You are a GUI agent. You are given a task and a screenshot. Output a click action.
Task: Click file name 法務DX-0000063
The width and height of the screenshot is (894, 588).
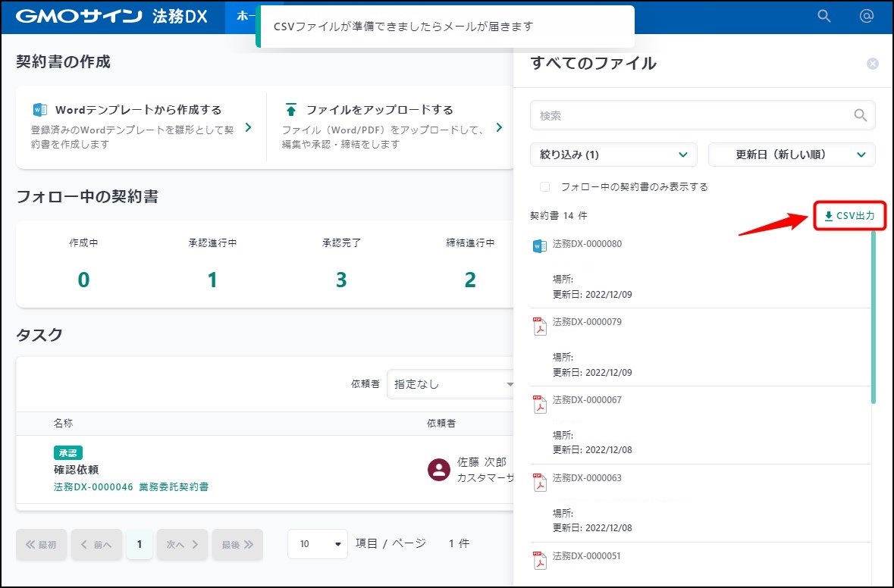click(587, 478)
